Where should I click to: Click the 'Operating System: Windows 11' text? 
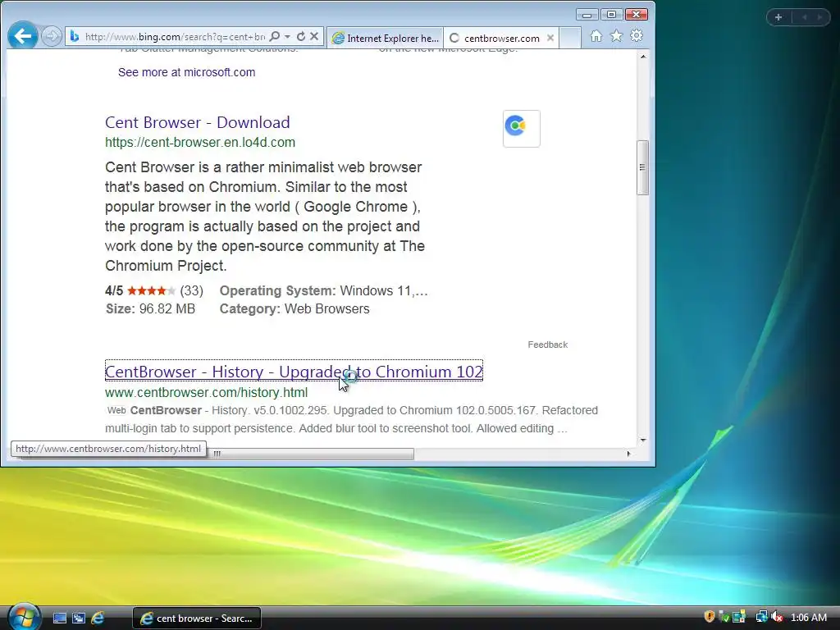click(323, 291)
